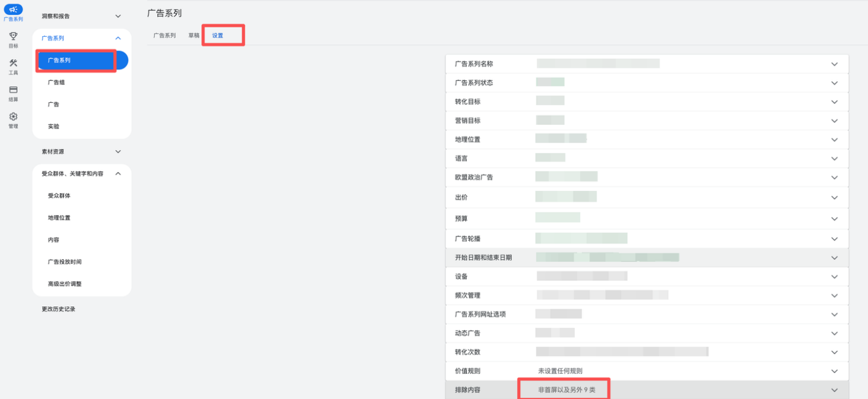Open the 结算 card icon
Image resolution: width=868 pixels, height=399 pixels.
click(13, 90)
